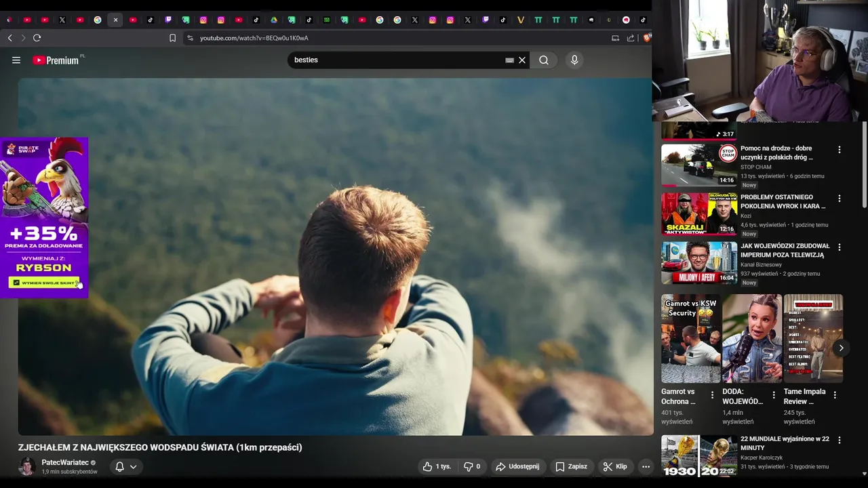
Task: Close the currently active browser tab
Action: tap(115, 20)
